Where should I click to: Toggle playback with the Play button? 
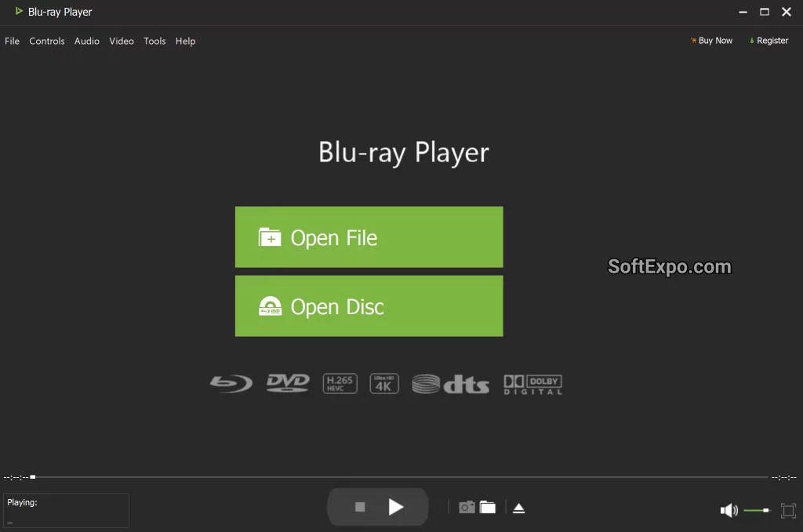click(x=397, y=507)
